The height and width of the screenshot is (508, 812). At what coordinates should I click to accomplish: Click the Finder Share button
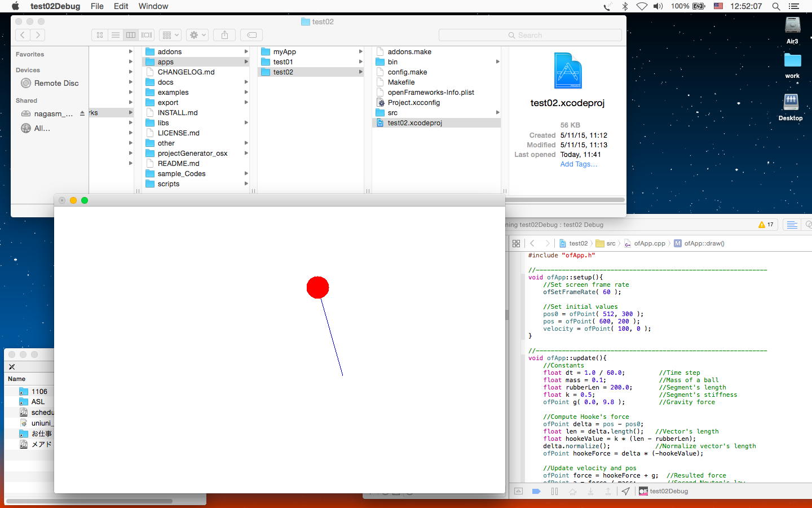point(224,35)
